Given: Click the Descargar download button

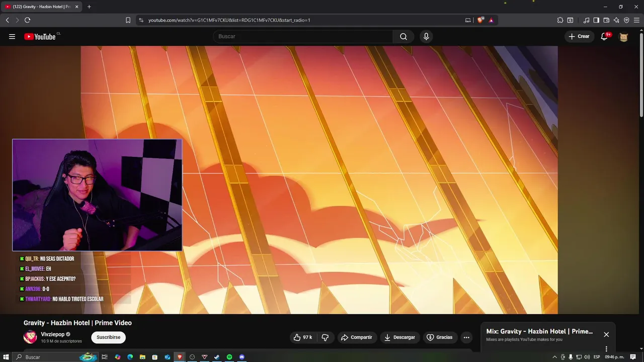Looking at the screenshot, I should click(399, 337).
